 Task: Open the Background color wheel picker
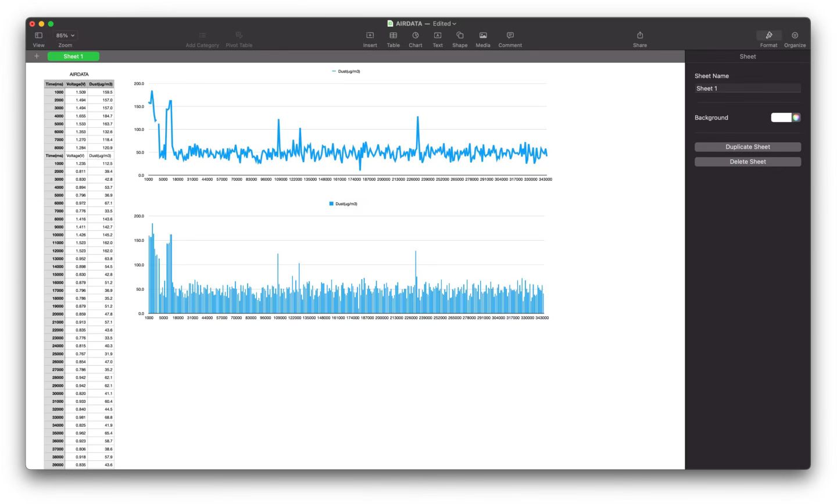point(796,117)
